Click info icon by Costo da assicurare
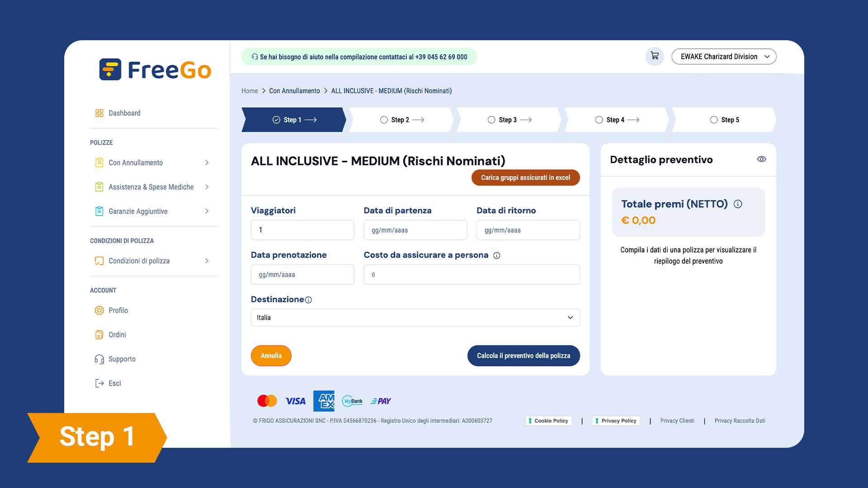 pos(496,256)
